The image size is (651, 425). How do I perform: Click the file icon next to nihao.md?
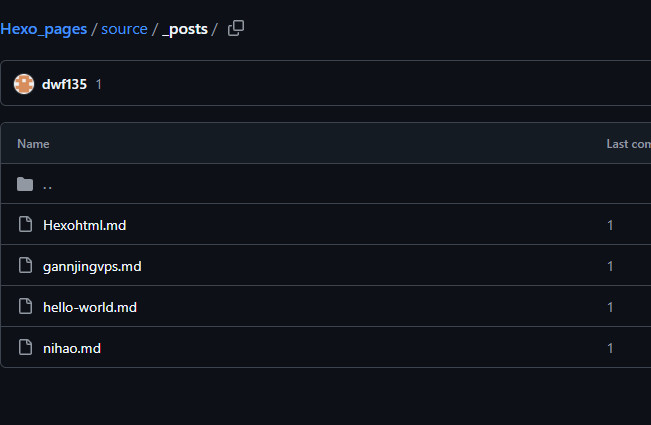(x=25, y=347)
